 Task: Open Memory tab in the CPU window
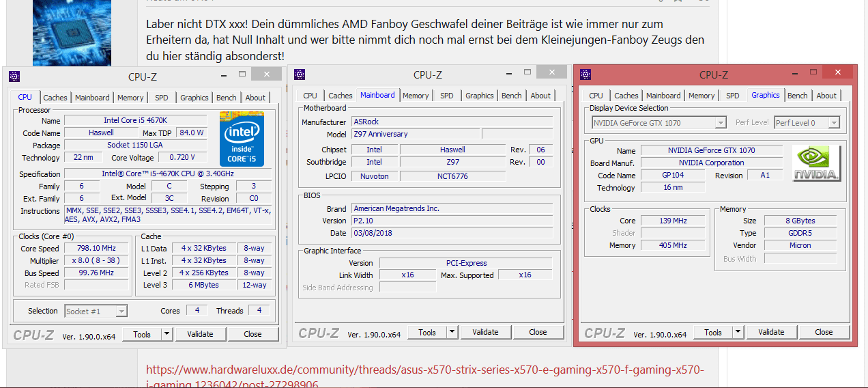pyautogui.click(x=130, y=98)
